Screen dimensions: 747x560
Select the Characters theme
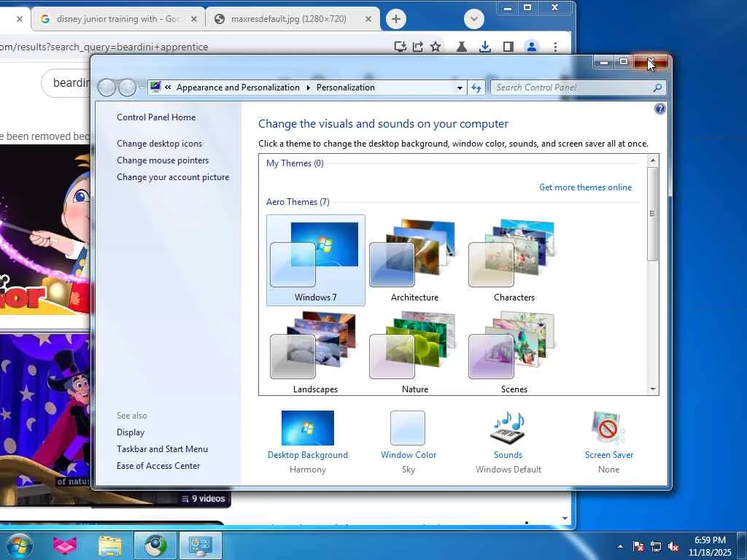click(x=514, y=260)
